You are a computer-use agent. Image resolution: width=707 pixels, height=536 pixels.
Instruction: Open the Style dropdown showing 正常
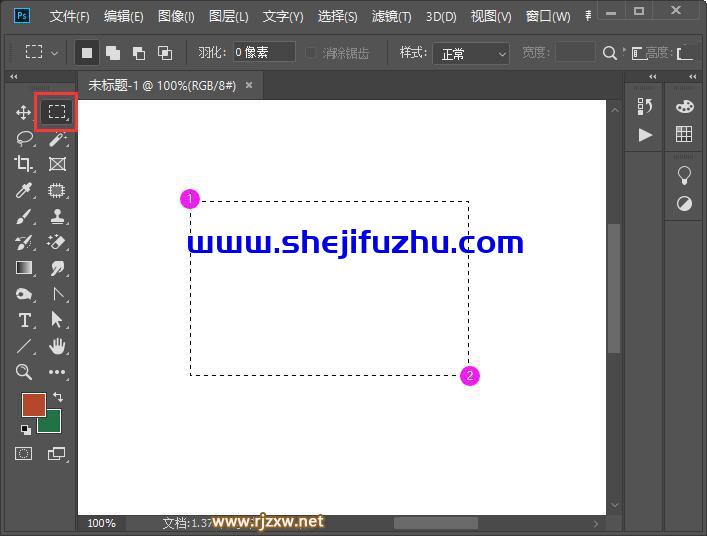471,54
